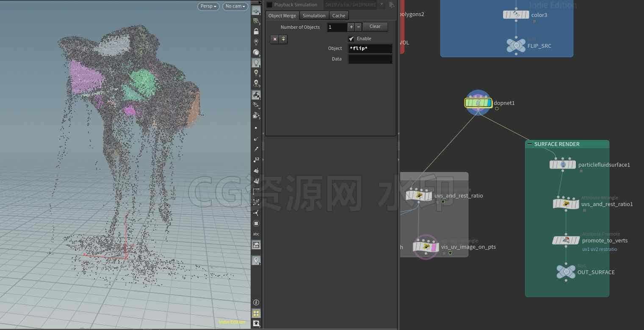
Task: Switch to the Object Merge tab
Action: pyautogui.click(x=282, y=16)
